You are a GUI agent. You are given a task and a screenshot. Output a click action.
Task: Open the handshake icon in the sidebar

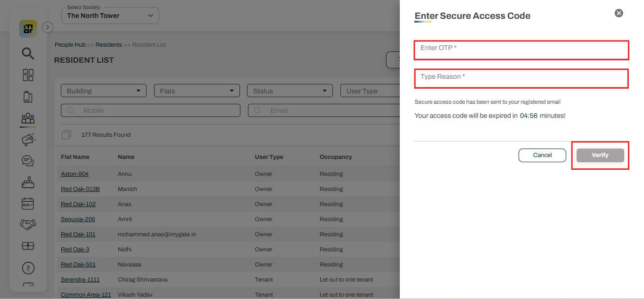pos(28,224)
